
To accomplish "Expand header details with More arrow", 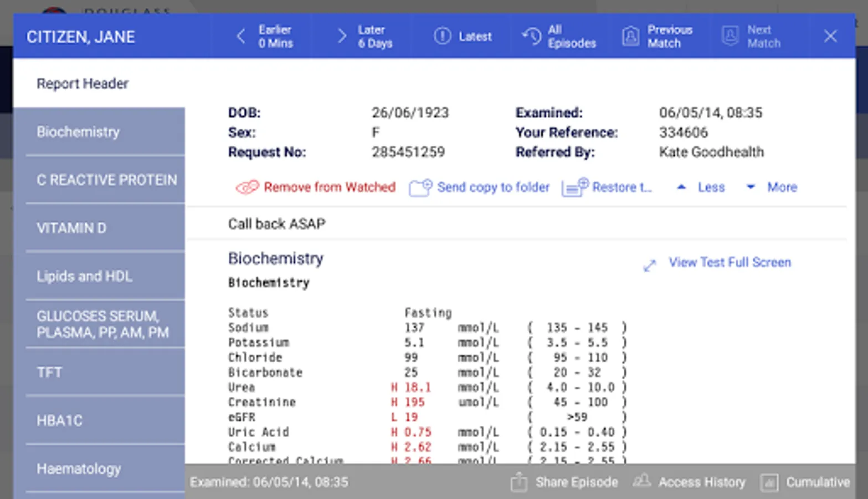I will pyautogui.click(x=751, y=187).
